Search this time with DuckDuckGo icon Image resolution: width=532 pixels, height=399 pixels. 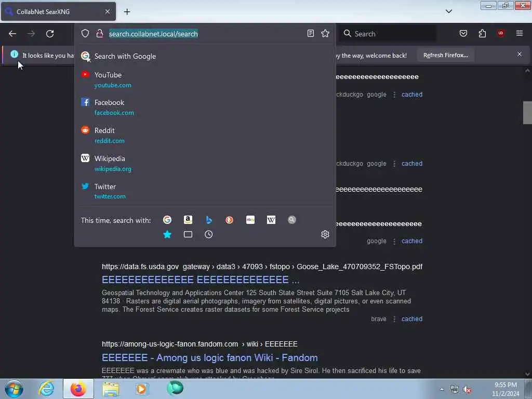coord(229,220)
